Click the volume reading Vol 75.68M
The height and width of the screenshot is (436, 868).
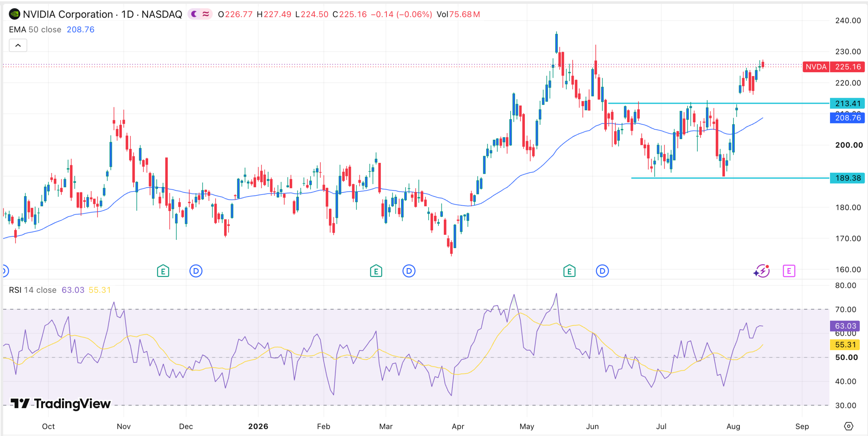[x=458, y=14]
